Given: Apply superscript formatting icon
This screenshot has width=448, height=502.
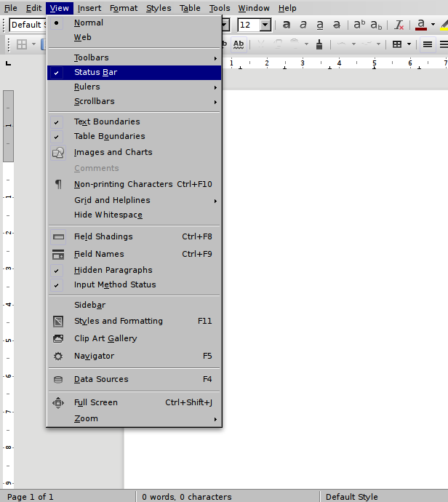Looking at the screenshot, I should (359, 25).
